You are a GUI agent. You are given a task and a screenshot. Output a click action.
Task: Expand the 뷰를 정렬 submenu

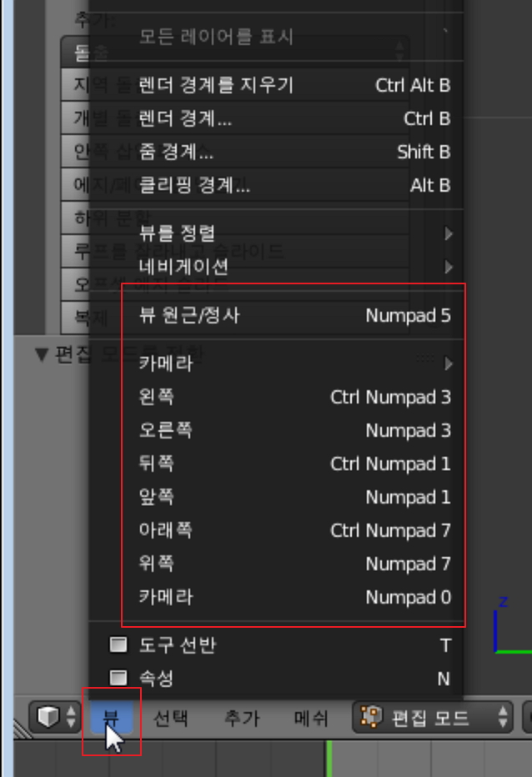tap(276, 233)
